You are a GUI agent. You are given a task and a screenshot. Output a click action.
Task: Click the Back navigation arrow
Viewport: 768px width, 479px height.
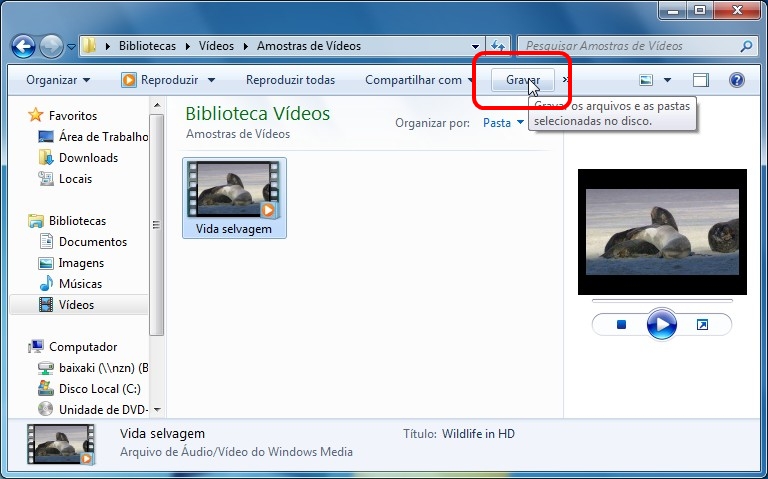[23, 46]
